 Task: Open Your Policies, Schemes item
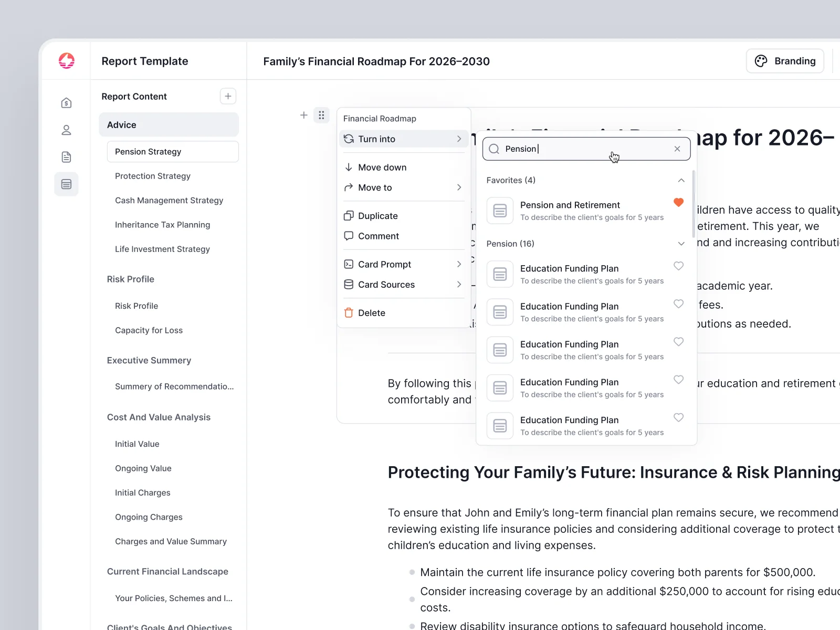[174, 598]
